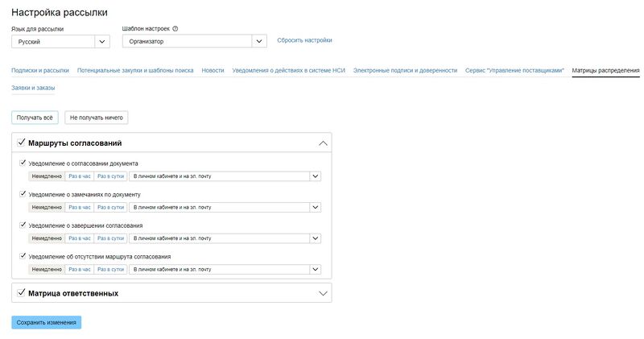Uncheck Уведомление о согласовании документа
The height and width of the screenshot is (339, 644).
pos(23,163)
